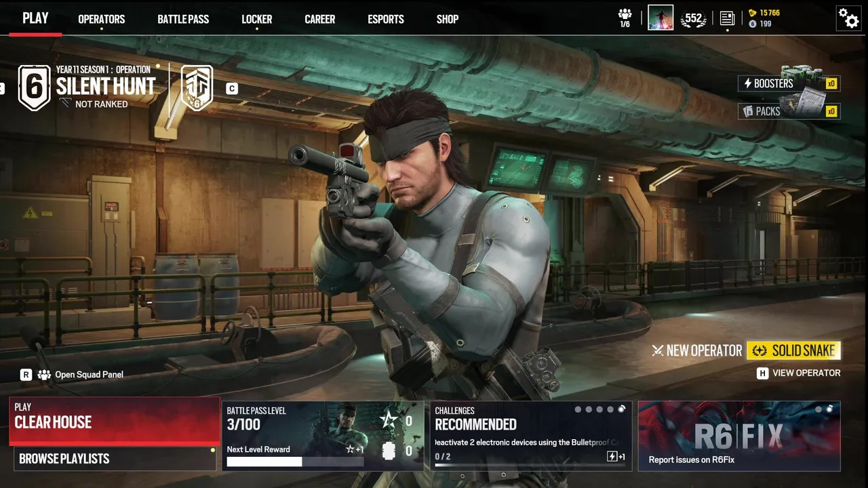Open the player profile avatar

point(660,18)
